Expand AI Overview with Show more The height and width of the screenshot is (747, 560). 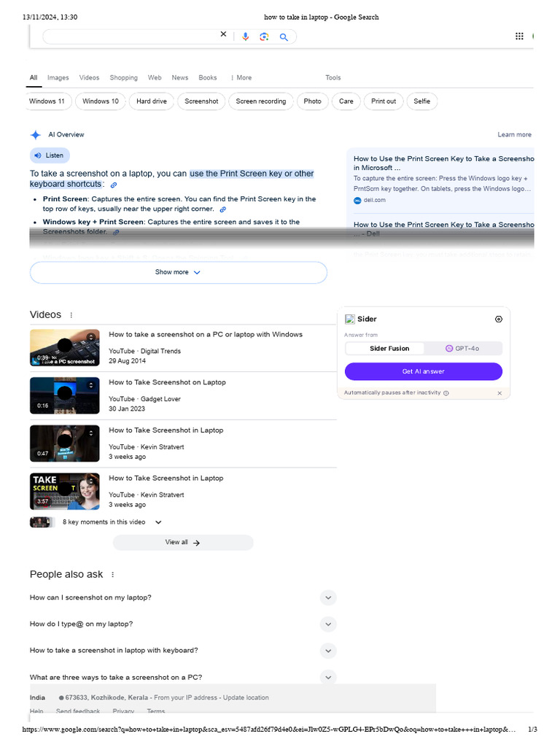[x=178, y=272]
